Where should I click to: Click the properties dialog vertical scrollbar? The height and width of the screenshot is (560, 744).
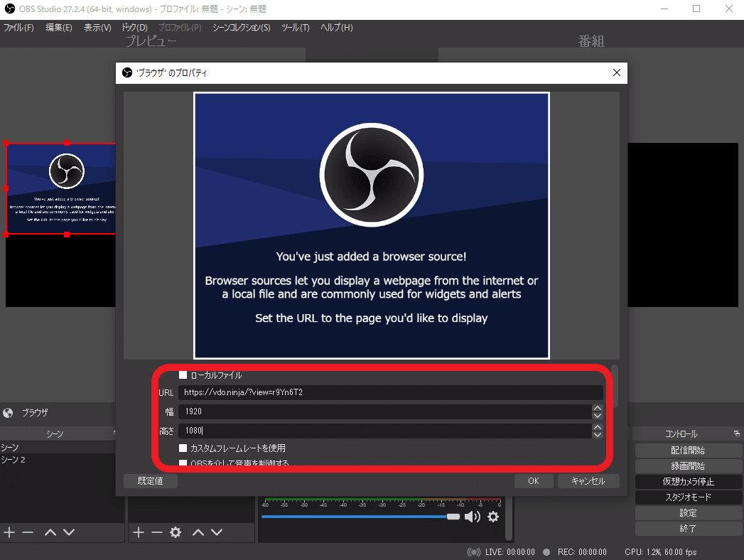tap(615, 387)
